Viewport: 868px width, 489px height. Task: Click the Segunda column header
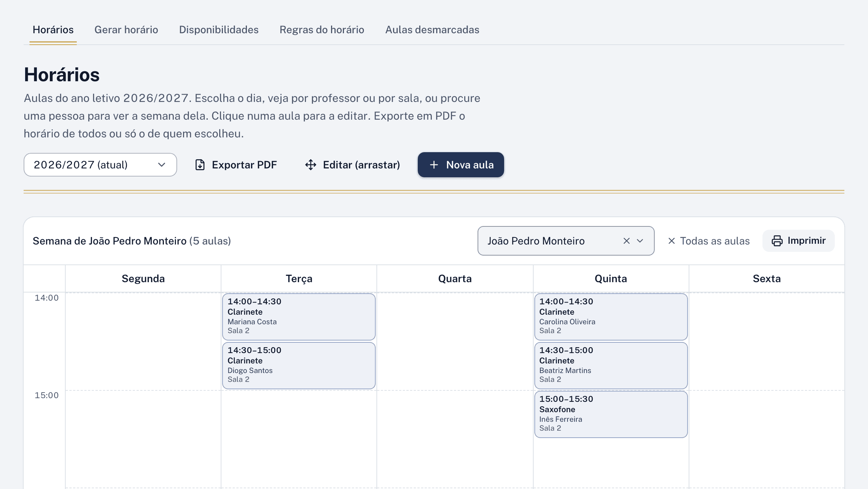point(143,278)
